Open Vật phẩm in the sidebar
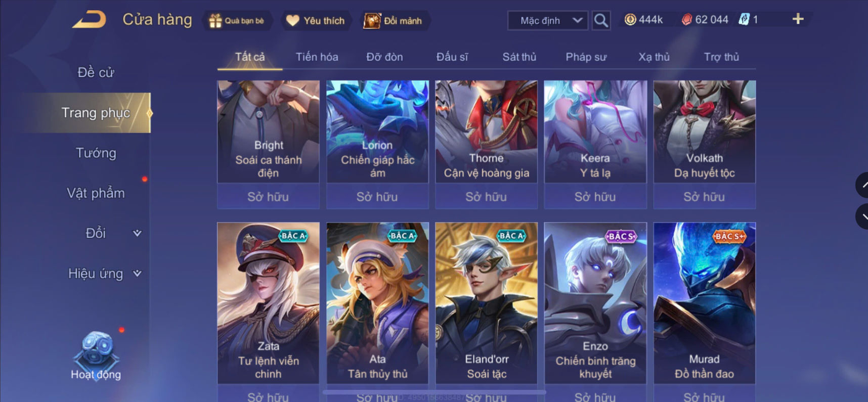 pos(96,193)
